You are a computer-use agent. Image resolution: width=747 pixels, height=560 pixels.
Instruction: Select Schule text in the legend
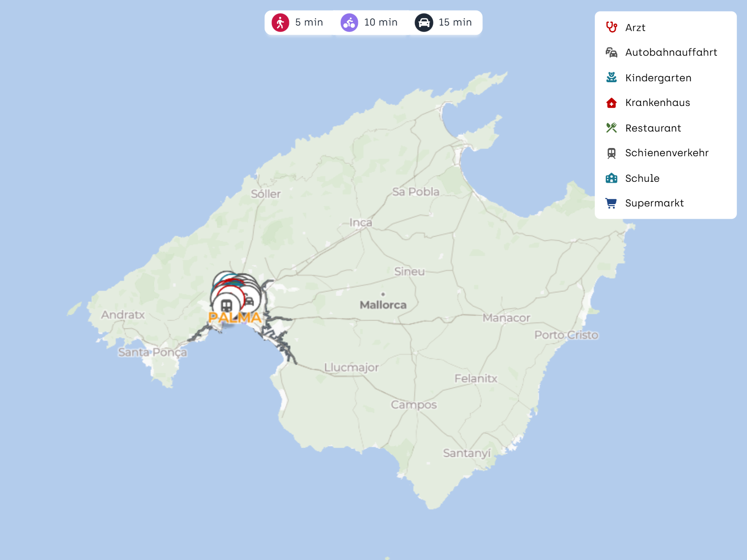[642, 178]
